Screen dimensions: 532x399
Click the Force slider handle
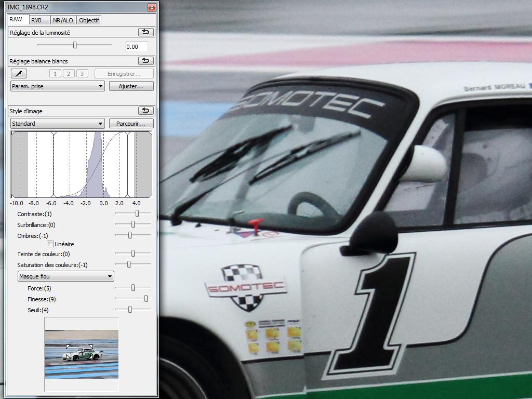(x=133, y=288)
